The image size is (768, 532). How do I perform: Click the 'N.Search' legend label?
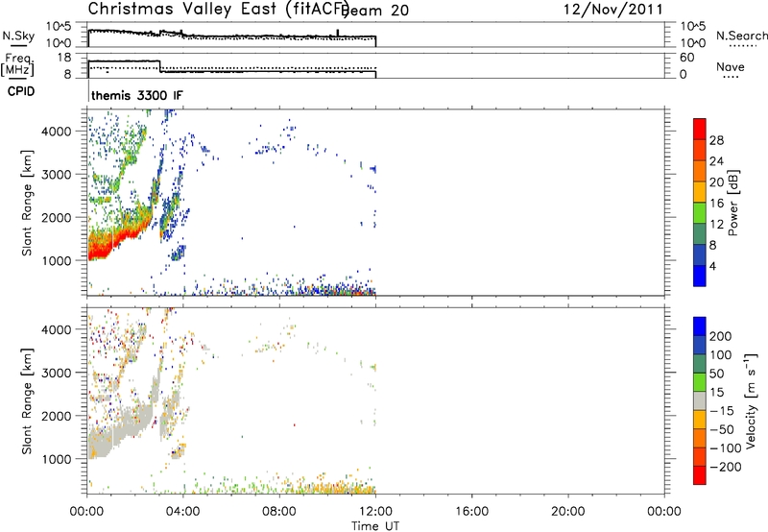point(741,36)
